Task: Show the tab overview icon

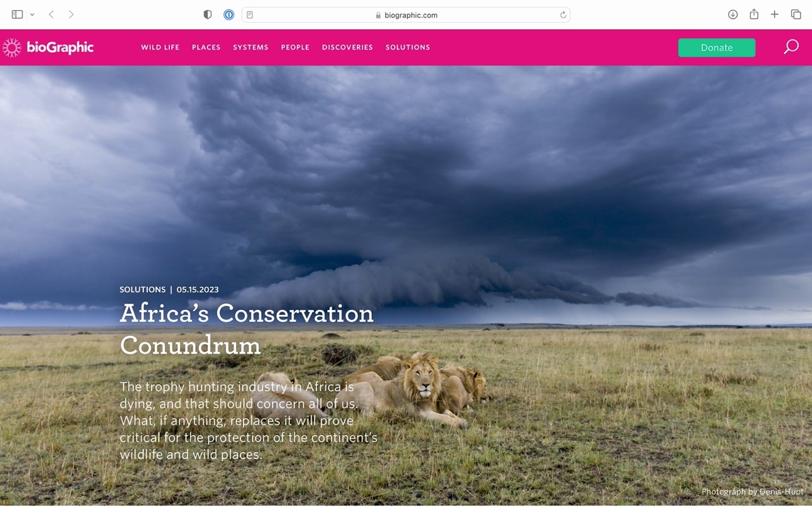Action: click(796, 15)
